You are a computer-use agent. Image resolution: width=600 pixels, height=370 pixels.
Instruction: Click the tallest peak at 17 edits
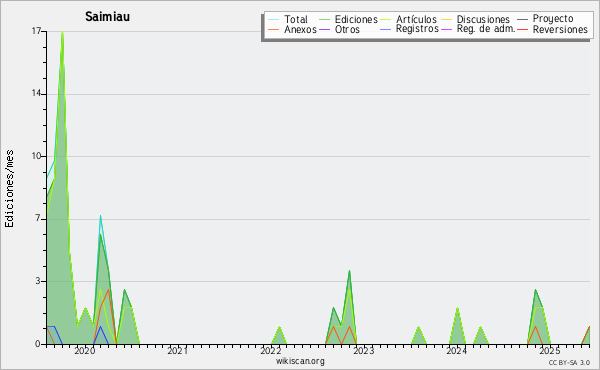tap(62, 32)
